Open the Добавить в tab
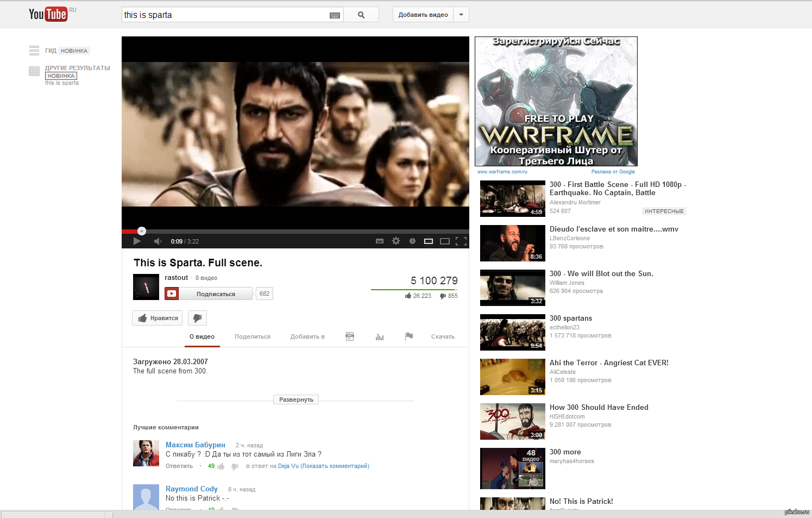 click(307, 337)
